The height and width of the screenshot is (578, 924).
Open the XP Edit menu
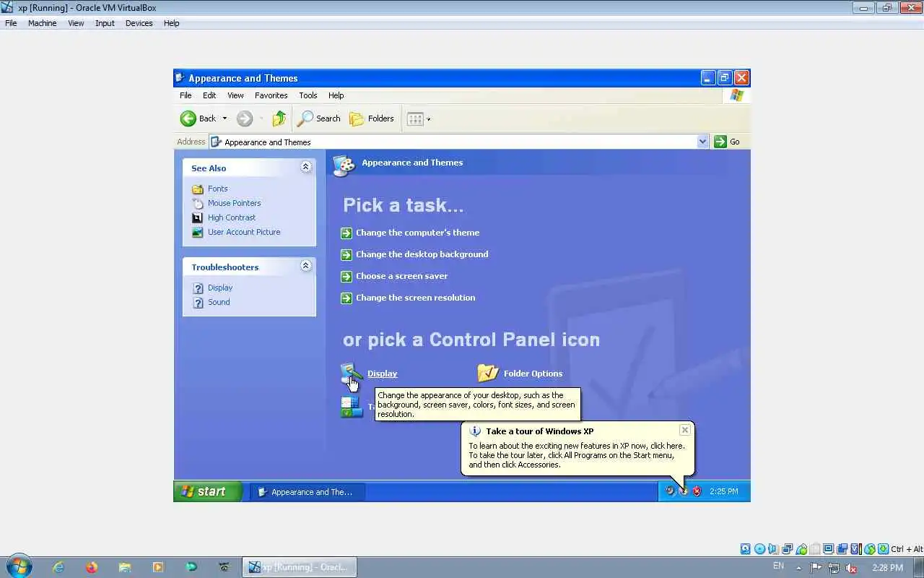point(209,95)
